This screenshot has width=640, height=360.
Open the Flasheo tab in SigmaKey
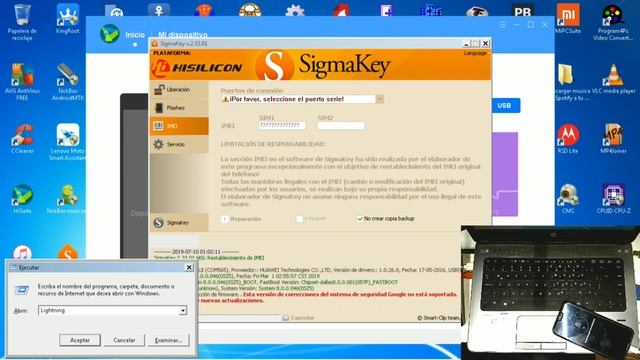point(179,108)
